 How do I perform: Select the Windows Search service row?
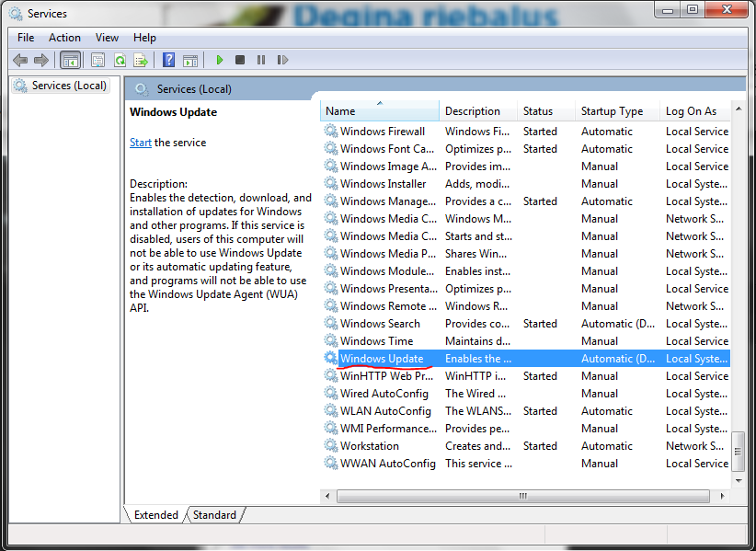click(525, 324)
